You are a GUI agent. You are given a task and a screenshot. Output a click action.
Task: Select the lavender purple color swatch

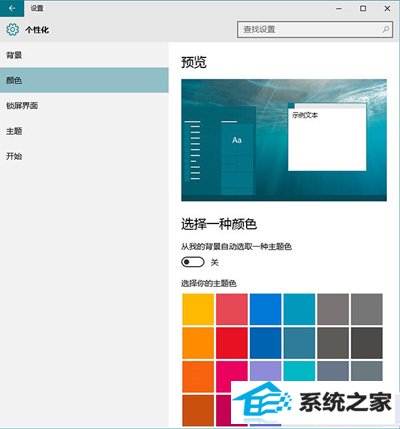[x=265, y=371]
